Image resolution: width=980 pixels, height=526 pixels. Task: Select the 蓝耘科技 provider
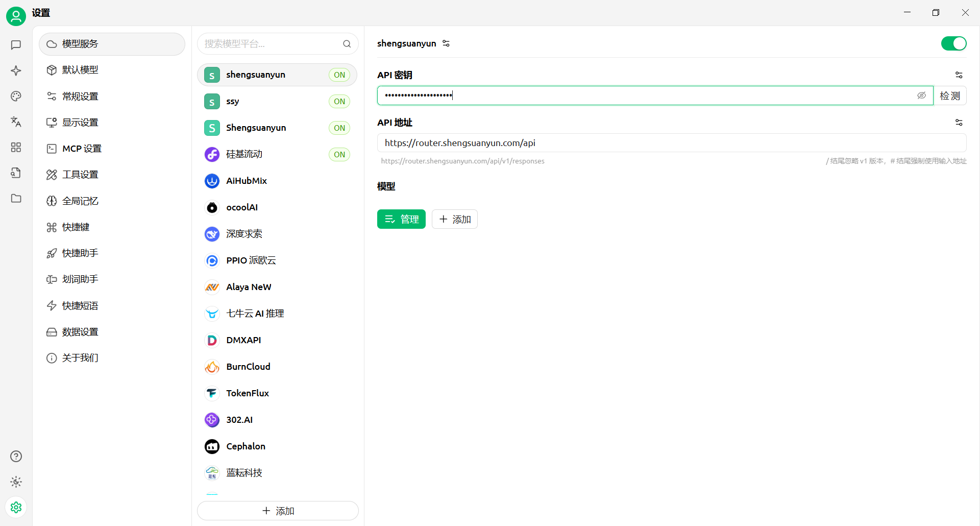click(277, 473)
